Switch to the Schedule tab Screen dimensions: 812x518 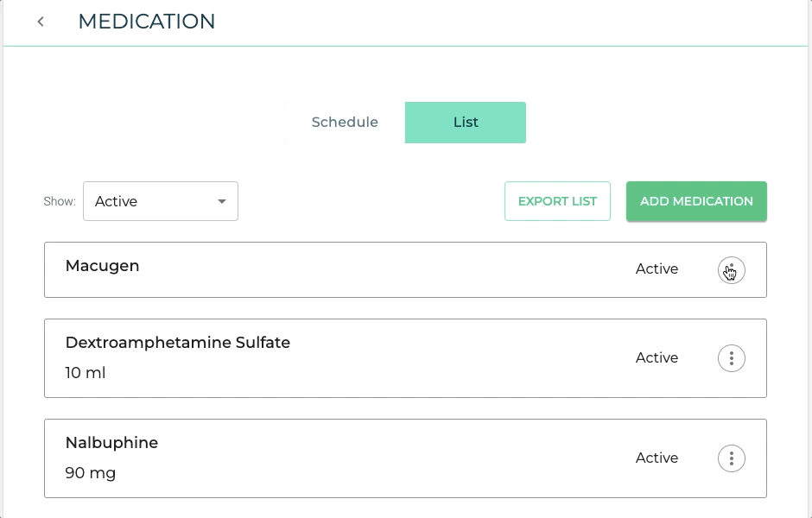tap(345, 123)
